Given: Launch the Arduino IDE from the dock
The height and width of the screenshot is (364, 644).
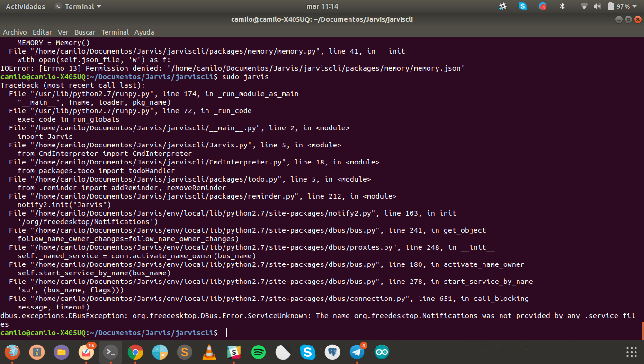Looking at the screenshot, I should (x=382, y=352).
